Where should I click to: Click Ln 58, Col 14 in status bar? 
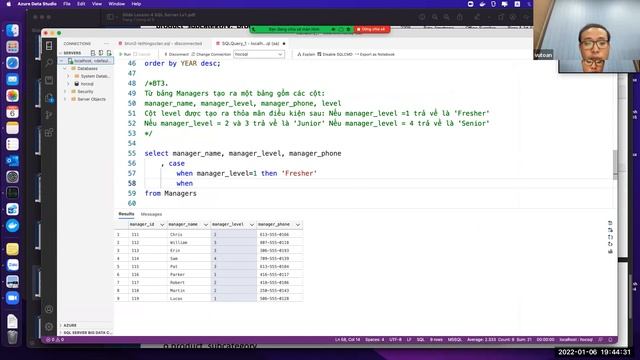(348, 340)
